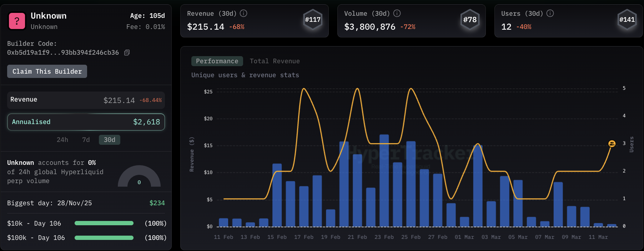
Task: Click the #78 volume rank badge
Action: [470, 20]
